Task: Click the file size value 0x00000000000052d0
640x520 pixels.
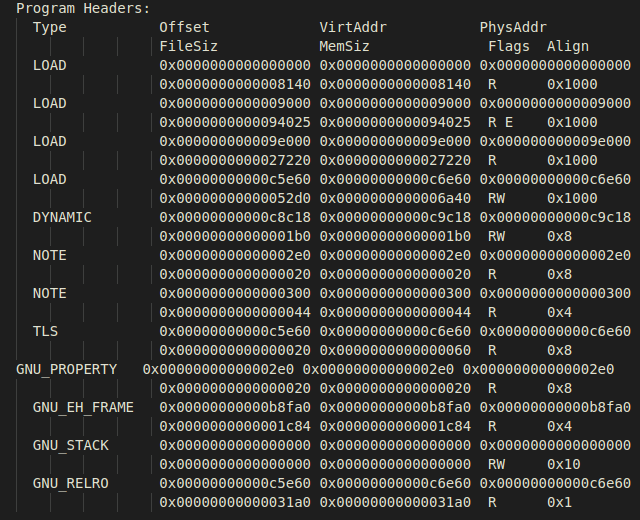Action: pos(235,198)
